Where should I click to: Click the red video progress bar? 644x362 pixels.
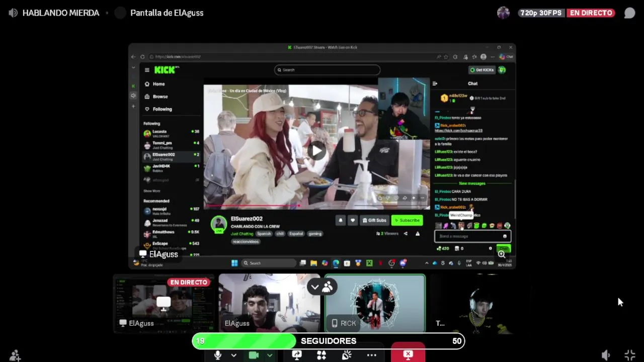tap(252, 206)
